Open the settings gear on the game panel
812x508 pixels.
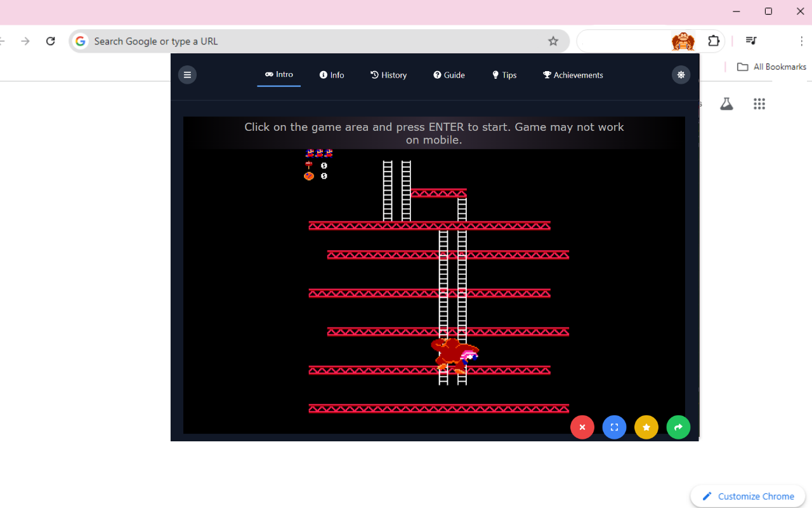[681, 74]
